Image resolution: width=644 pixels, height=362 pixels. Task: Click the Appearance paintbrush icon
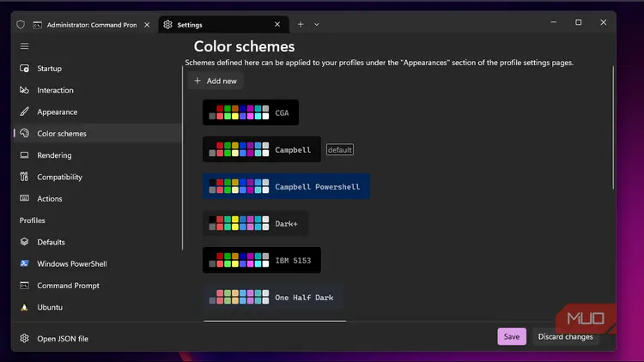pyautogui.click(x=24, y=112)
